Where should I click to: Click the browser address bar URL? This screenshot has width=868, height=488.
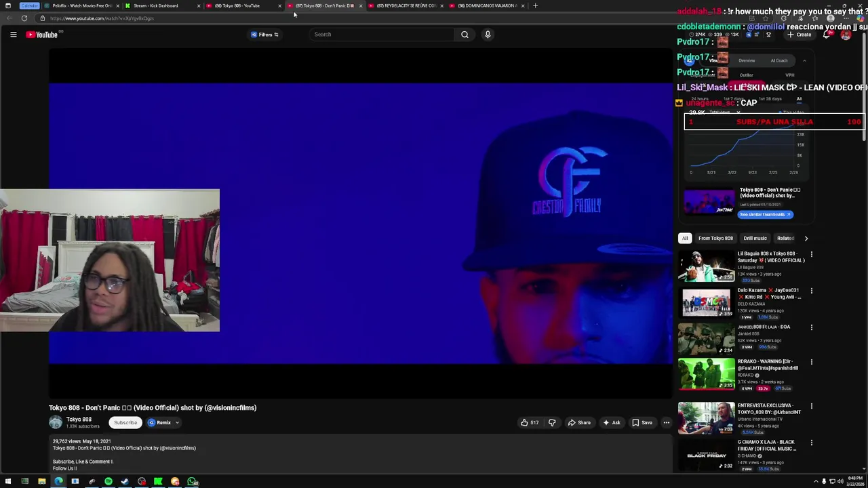[102, 18]
